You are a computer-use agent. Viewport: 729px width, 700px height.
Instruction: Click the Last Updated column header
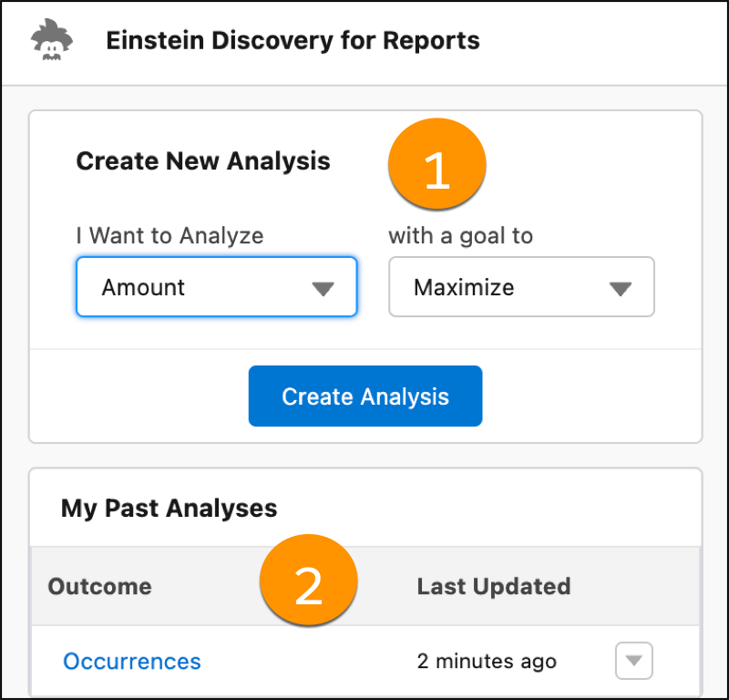click(493, 586)
